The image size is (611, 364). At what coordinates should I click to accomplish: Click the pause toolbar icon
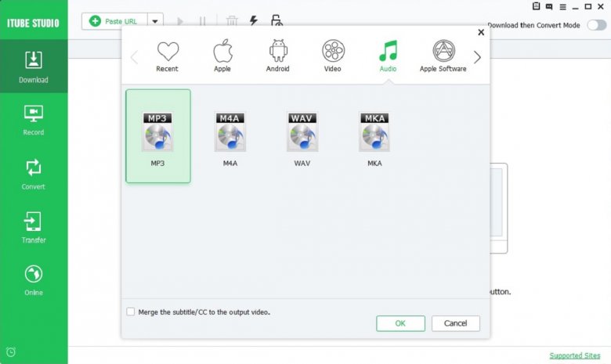pyautogui.click(x=202, y=21)
